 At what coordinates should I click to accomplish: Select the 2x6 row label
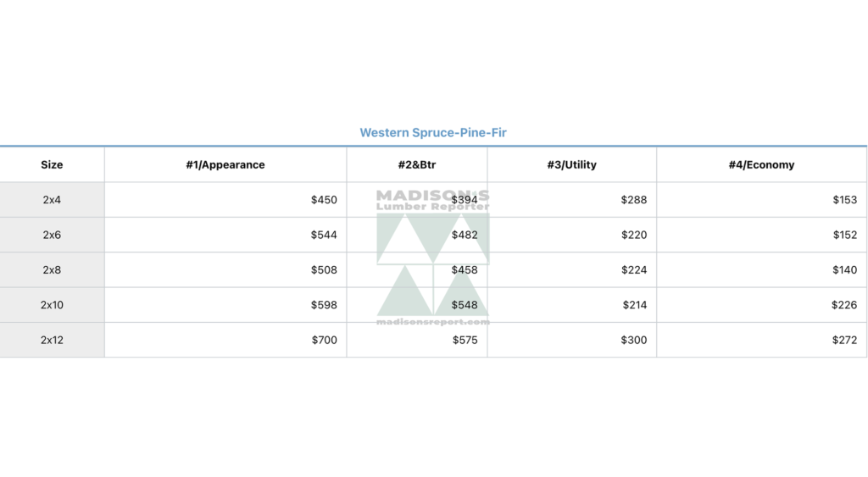pos(52,235)
